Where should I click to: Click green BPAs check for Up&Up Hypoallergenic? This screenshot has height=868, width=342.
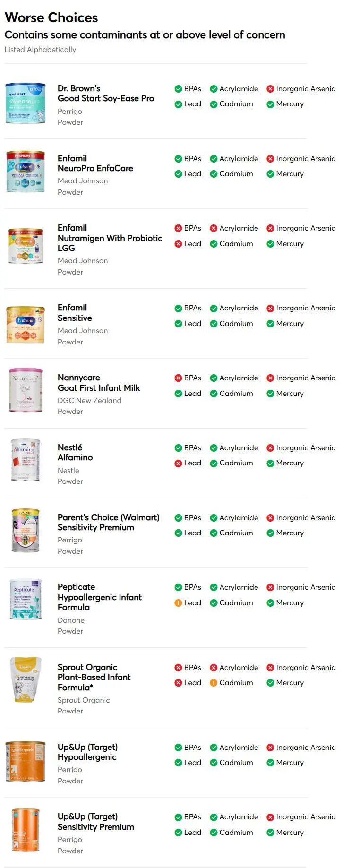178,748
